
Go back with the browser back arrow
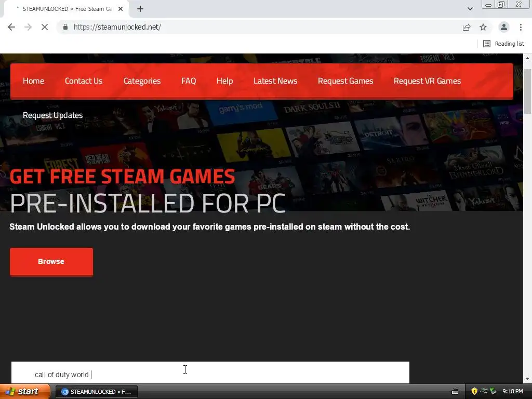click(x=11, y=27)
